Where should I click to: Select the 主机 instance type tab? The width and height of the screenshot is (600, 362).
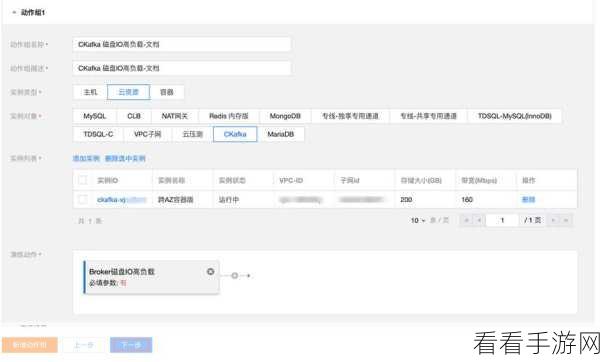[90, 92]
